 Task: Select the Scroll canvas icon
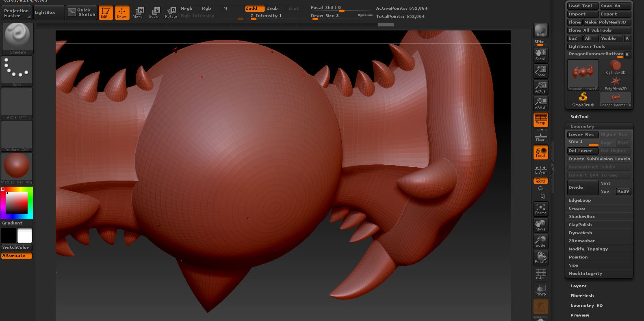click(540, 54)
